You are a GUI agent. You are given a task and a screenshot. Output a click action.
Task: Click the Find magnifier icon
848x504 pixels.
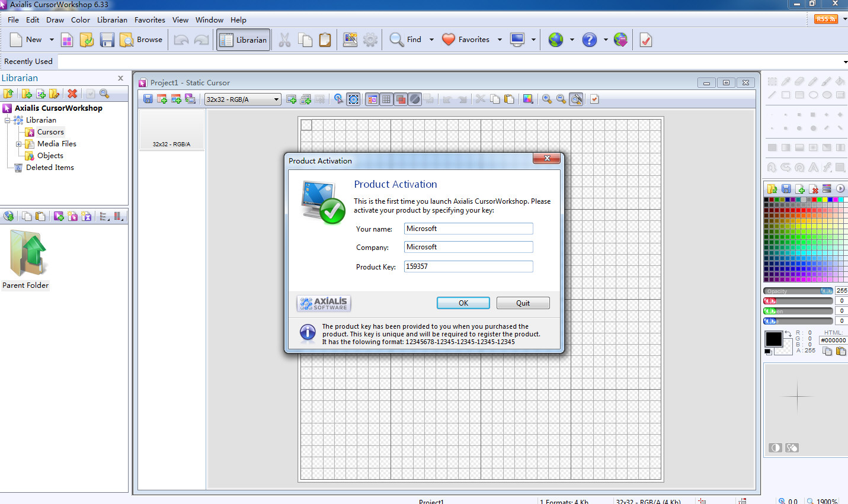pyautogui.click(x=396, y=40)
